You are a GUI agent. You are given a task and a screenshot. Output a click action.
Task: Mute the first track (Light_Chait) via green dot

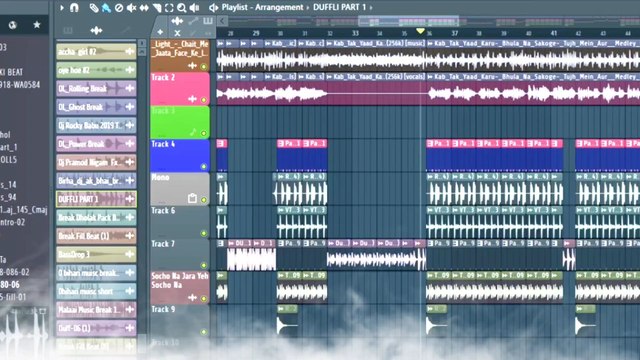pyautogui.click(x=204, y=67)
